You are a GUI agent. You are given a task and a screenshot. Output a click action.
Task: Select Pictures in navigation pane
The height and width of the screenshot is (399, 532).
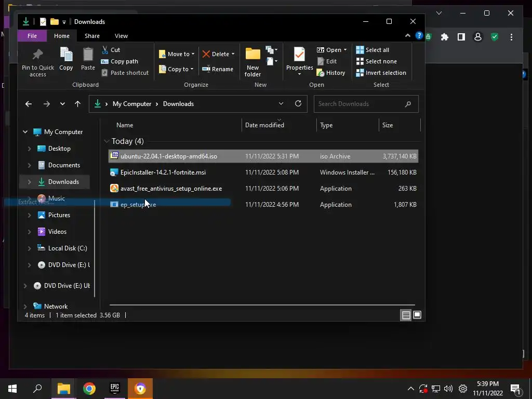coord(54,215)
